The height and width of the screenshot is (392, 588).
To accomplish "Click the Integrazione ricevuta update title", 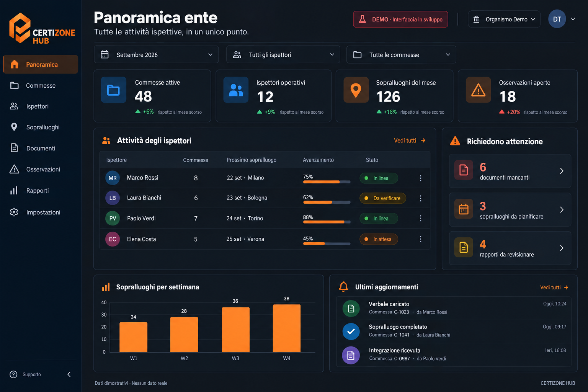I will click(394, 350).
